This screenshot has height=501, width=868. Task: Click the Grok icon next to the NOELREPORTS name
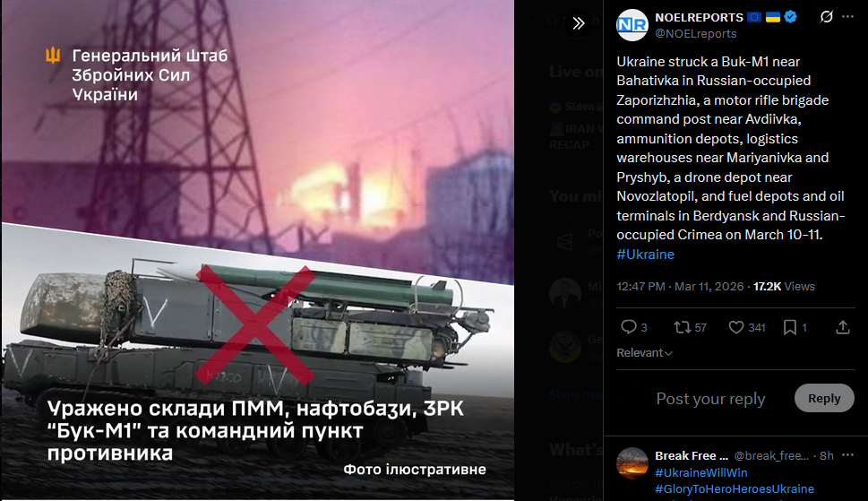[x=826, y=17]
